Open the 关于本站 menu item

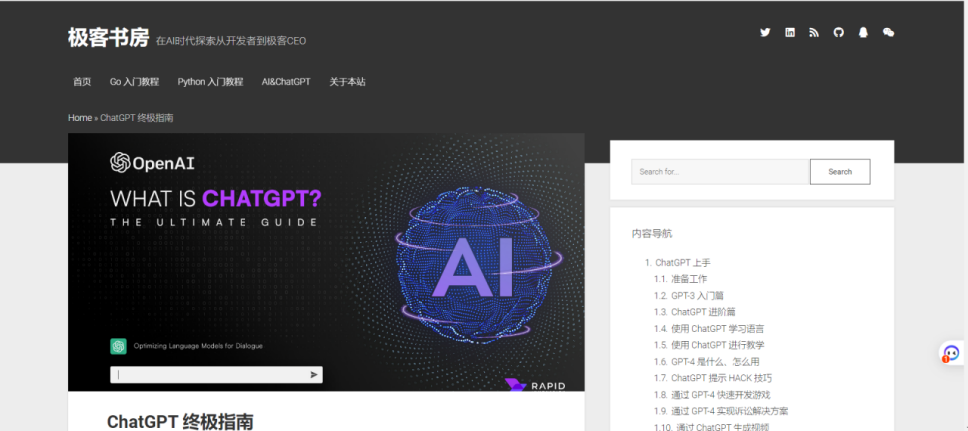click(347, 82)
